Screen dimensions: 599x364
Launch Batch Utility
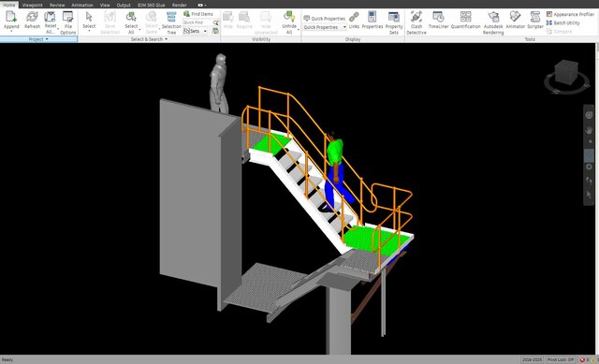point(563,22)
